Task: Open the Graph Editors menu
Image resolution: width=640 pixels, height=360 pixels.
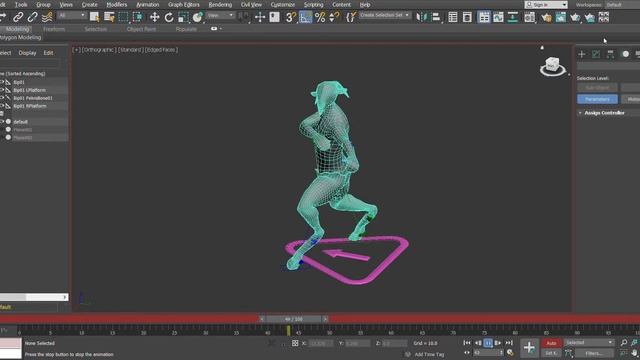Action: click(184, 5)
